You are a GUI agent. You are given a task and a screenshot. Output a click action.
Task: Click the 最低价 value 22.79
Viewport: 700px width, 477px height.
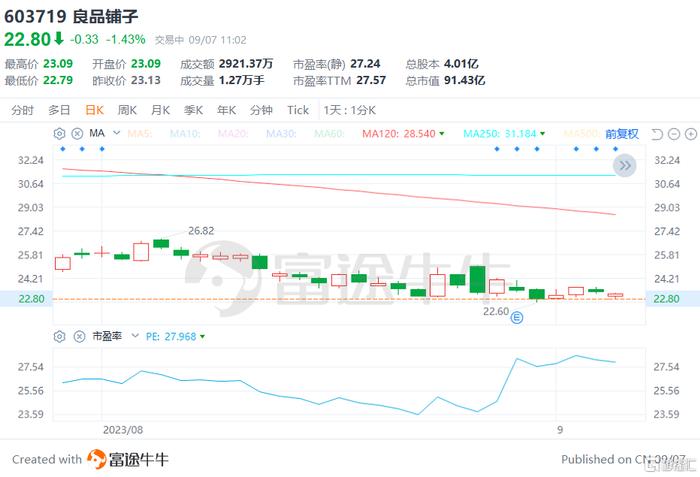(58, 80)
